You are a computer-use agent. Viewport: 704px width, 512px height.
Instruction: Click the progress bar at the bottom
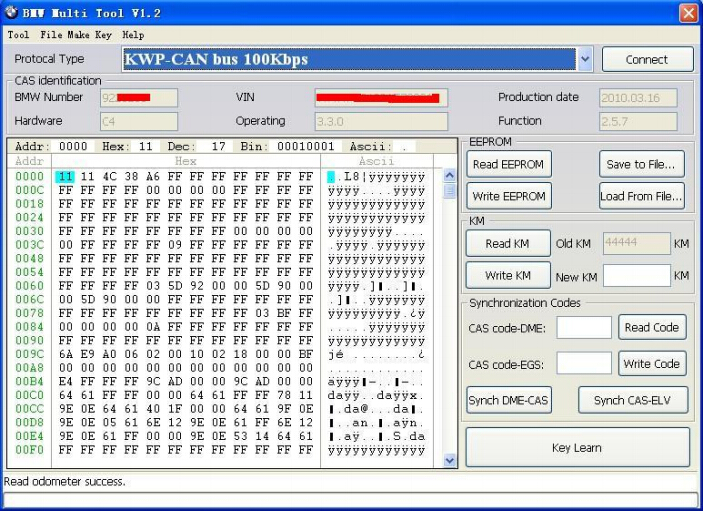[351, 500]
